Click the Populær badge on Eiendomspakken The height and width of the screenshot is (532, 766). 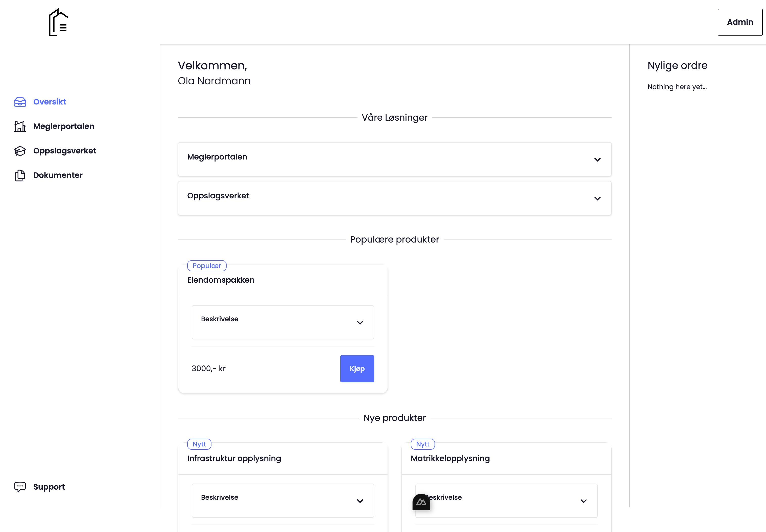coord(206,266)
